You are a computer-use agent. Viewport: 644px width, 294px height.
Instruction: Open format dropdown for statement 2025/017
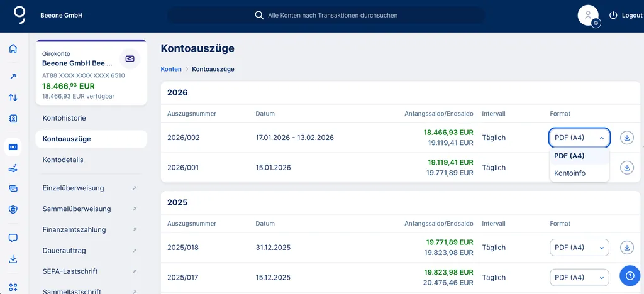[579, 277]
